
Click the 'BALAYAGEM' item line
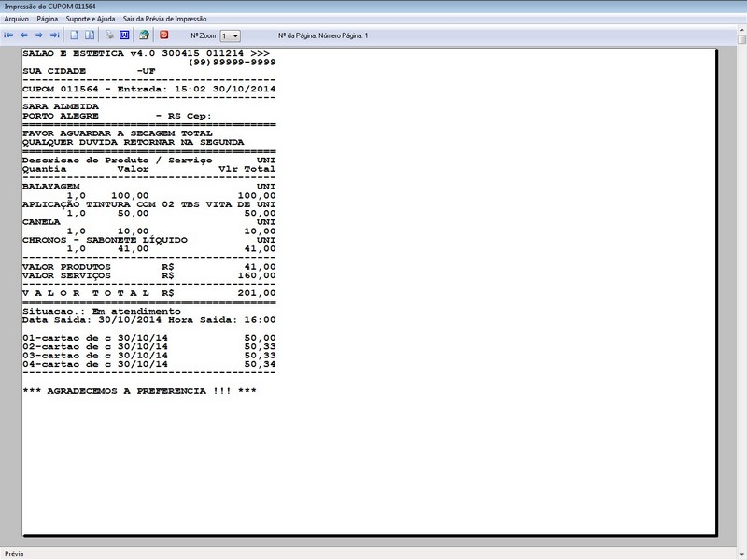tap(149, 187)
